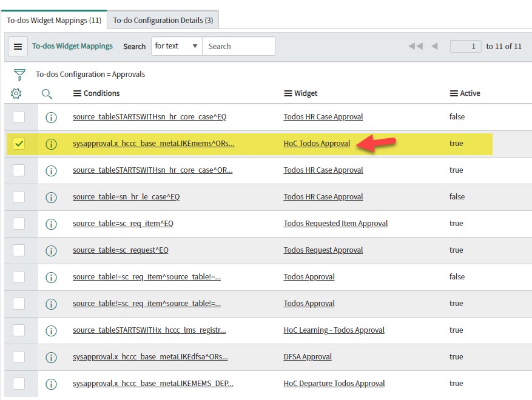
Task: Click the page number input box
Action: [x=465, y=46]
